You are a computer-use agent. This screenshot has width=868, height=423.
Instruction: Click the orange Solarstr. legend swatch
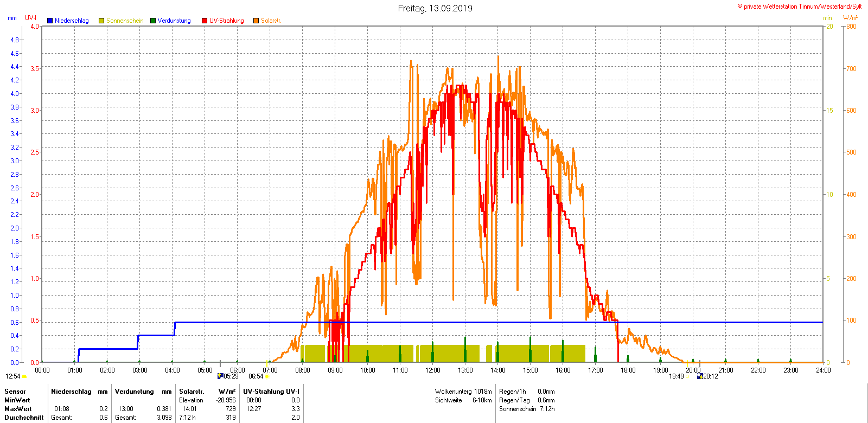click(x=256, y=21)
